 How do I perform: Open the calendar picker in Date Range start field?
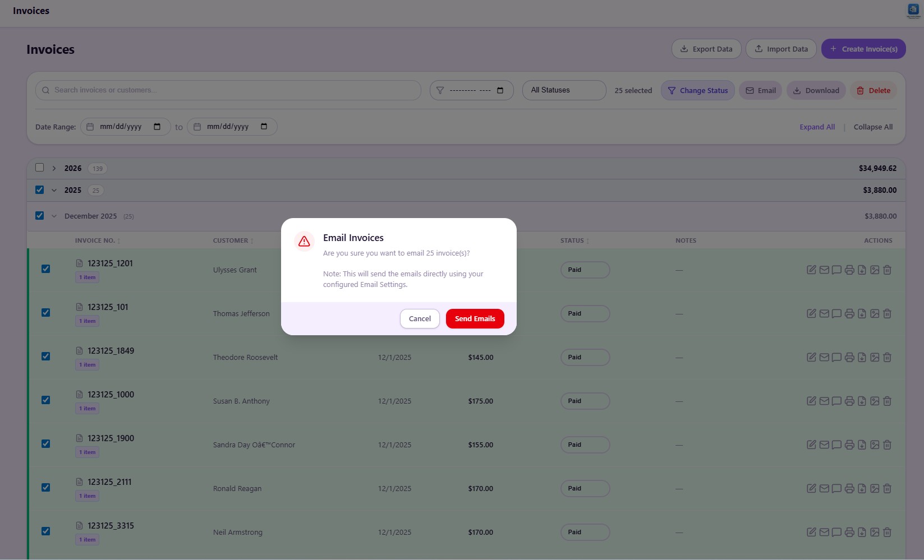coord(158,126)
